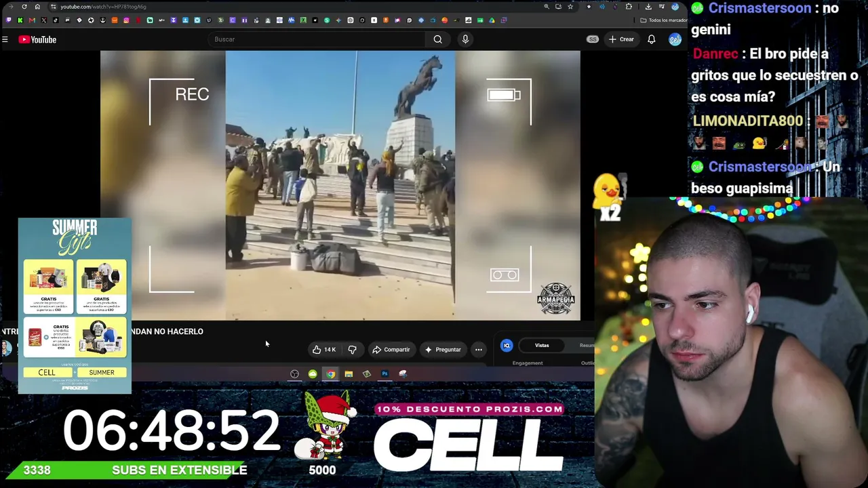The height and width of the screenshot is (488, 868).
Task: Click the Crear button
Action: [621, 39]
